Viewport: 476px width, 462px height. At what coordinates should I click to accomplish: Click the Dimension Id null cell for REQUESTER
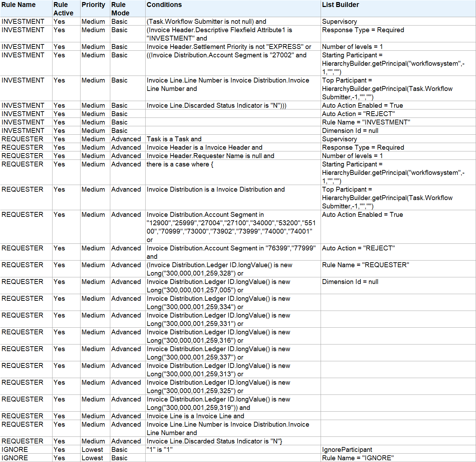(x=350, y=282)
